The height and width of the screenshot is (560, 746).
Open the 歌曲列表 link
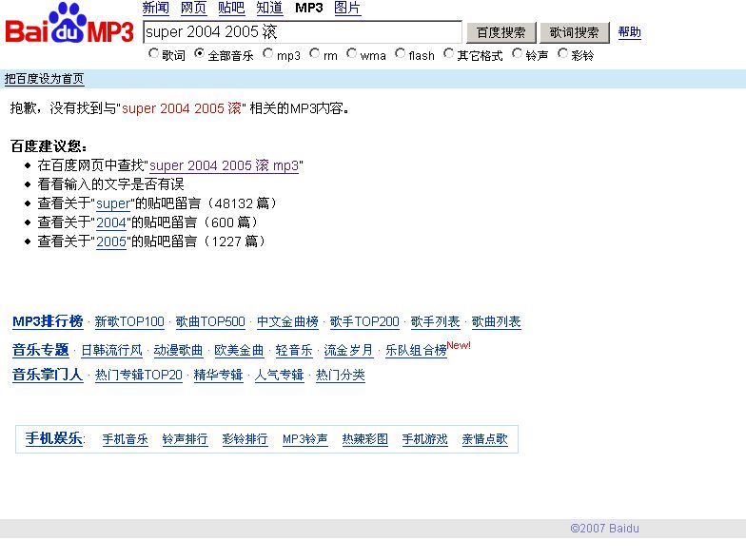pyautogui.click(x=497, y=321)
